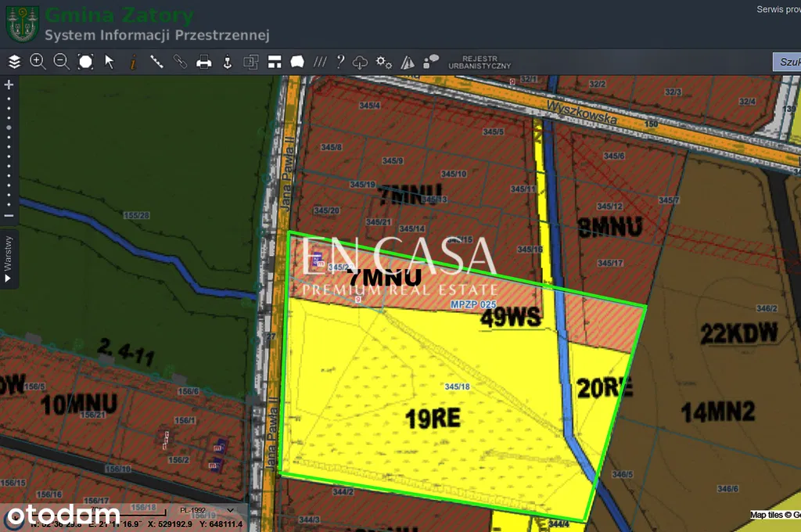Image resolution: width=801 pixels, height=532 pixels.
Task: Click the Szukaj search button
Action: click(x=787, y=63)
